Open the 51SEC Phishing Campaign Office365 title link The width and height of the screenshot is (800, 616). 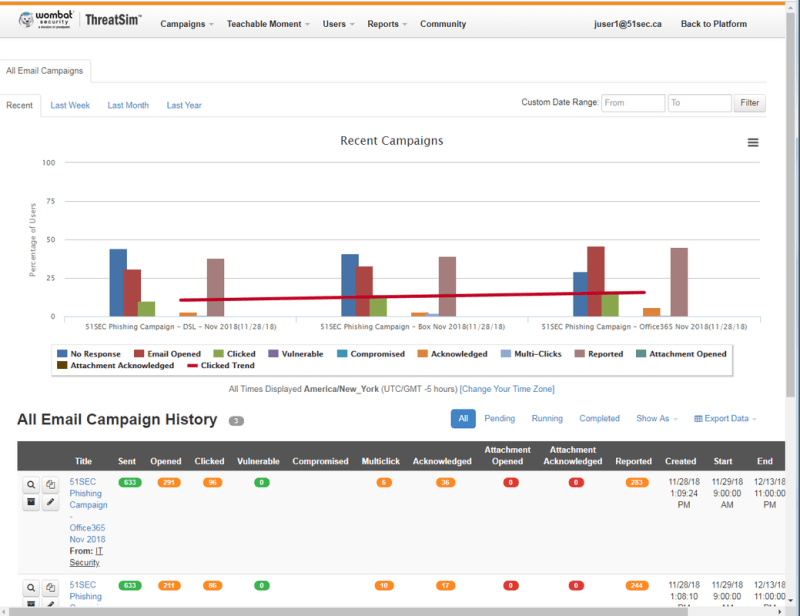[88, 510]
